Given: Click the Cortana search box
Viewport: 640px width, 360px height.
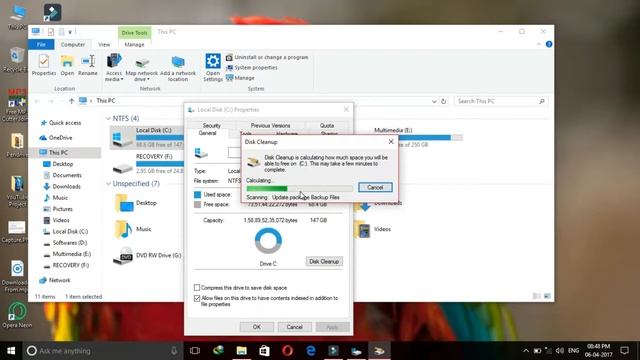Looking at the screenshot, I should click(x=102, y=351).
